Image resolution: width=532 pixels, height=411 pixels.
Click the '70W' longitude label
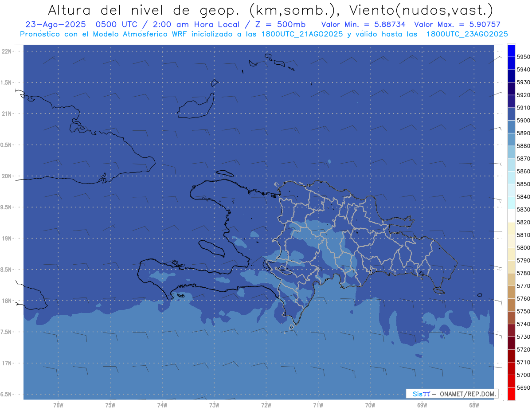[370, 405]
